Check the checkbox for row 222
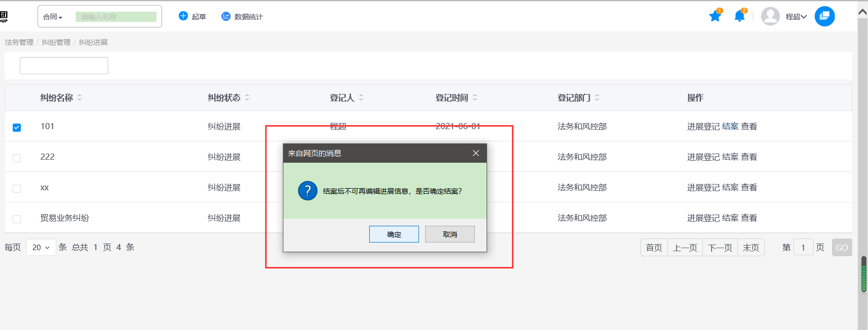 click(x=17, y=158)
